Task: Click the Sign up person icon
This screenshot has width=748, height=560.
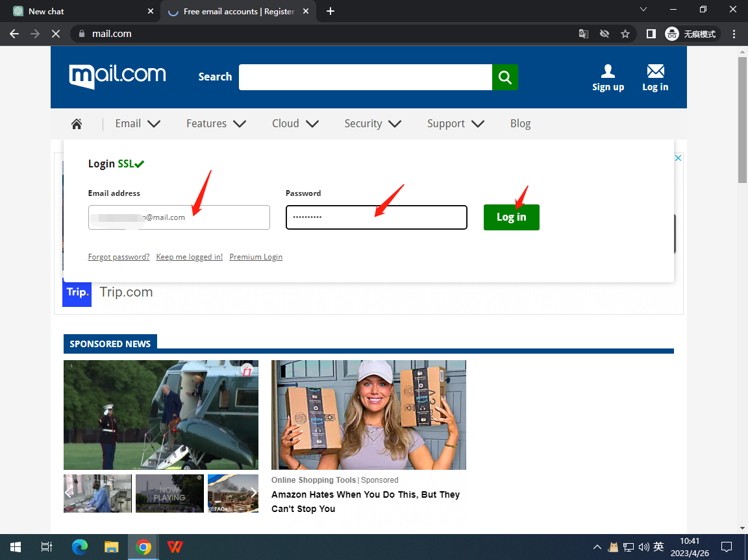Action: pos(608,71)
